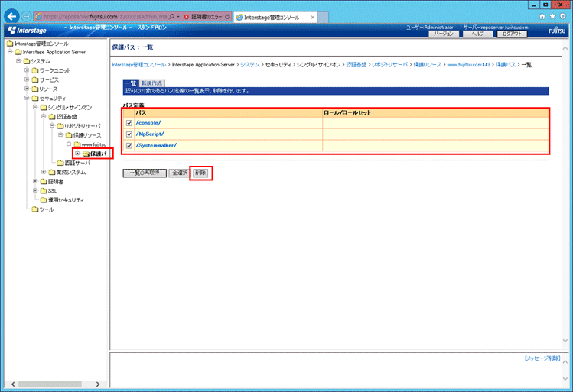Click the ログアウト button

pyautogui.click(x=512, y=34)
